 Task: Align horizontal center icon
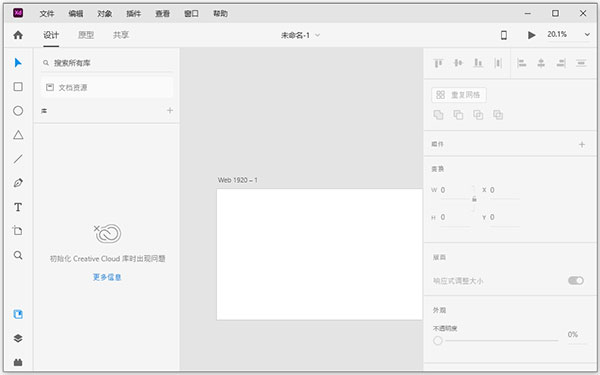541,63
